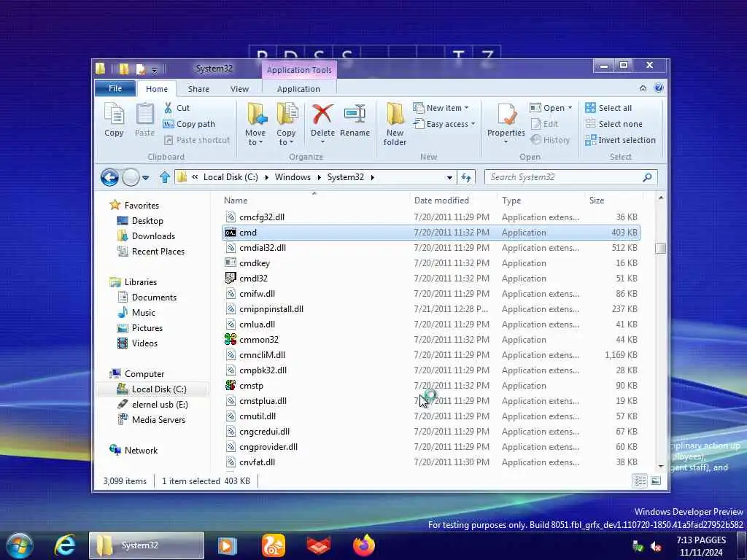Image resolution: width=747 pixels, height=560 pixels.
Task: Click Select all in the ribbon
Action: (x=608, y=108)
